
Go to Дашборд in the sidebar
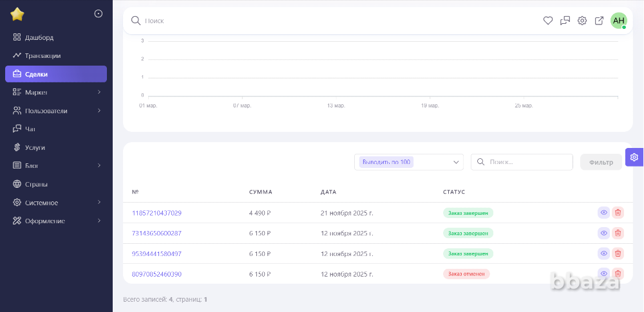pyautogui.click(x=39, y=37)
